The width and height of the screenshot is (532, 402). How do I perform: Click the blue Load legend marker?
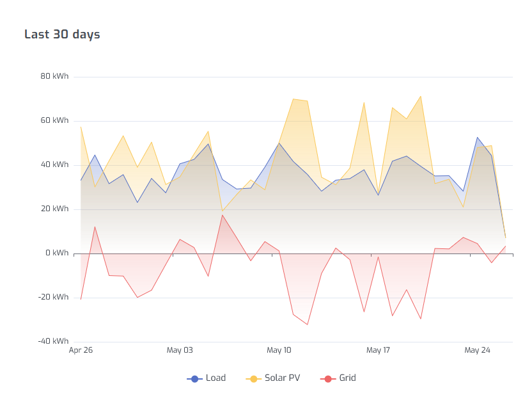click(x=194, y=378)
